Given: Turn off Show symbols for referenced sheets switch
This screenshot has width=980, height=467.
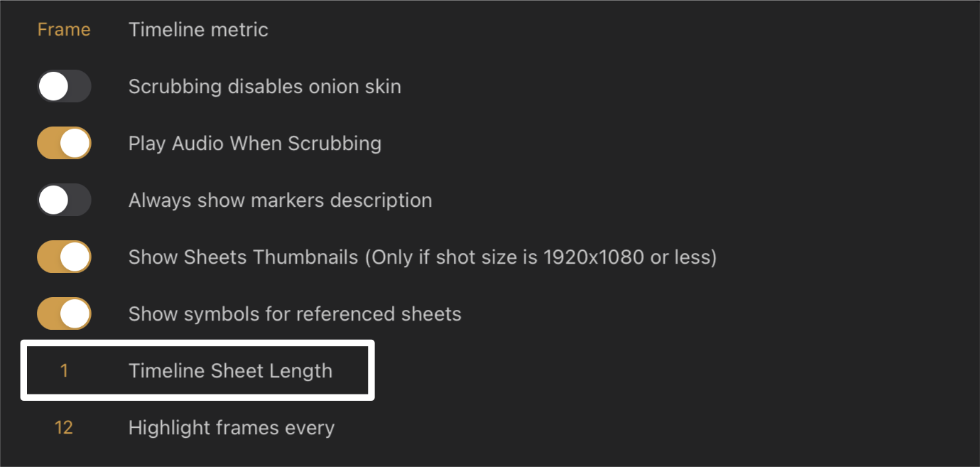Looking at the screenshot, I should click(64, 314).
